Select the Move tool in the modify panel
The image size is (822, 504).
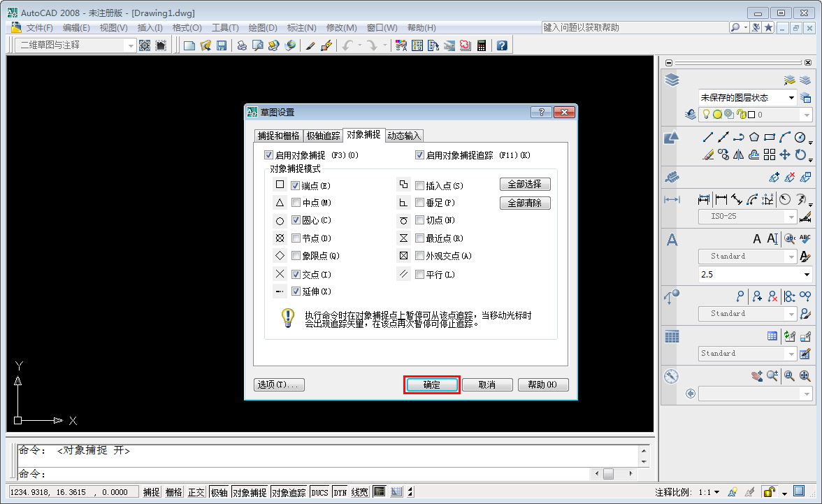[785, 154]
